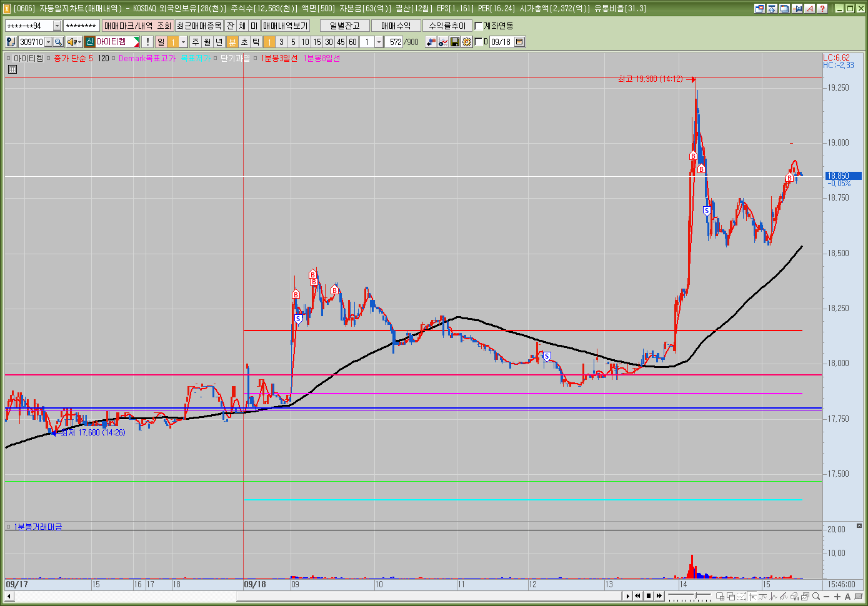Click the crosshair cursor tool in bottom toolbar
868x606 pixels.
752,597
